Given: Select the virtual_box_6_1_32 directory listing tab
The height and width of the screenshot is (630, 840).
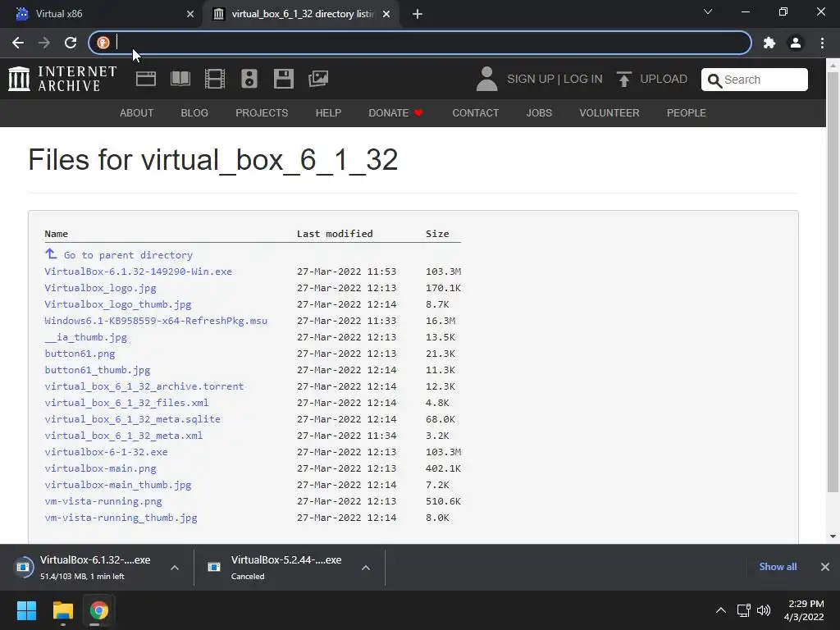Looking at the screenshot, I should 302,14.
